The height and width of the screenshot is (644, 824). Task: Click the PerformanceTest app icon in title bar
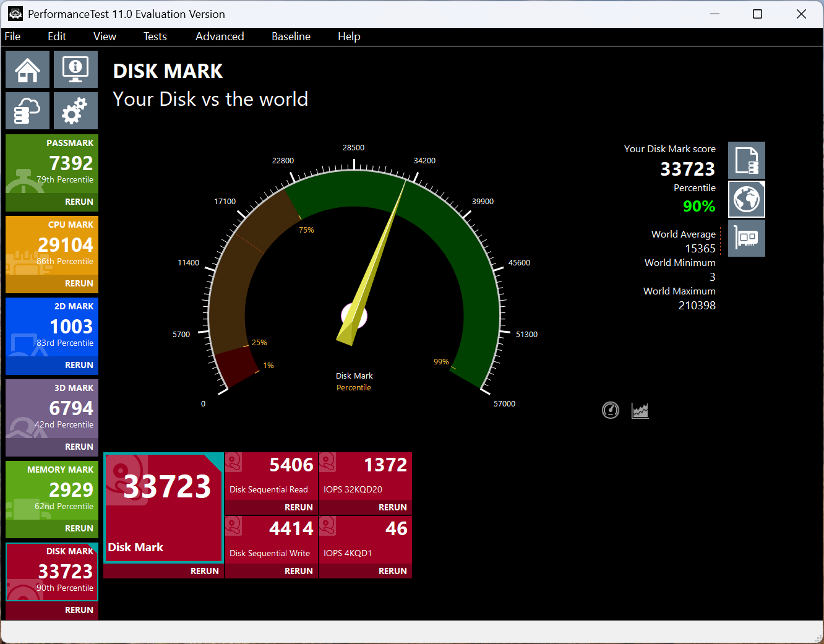coord(15,14)
